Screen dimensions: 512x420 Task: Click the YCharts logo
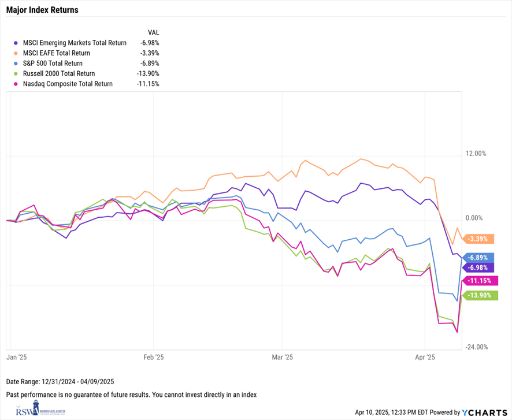[484, 412]
